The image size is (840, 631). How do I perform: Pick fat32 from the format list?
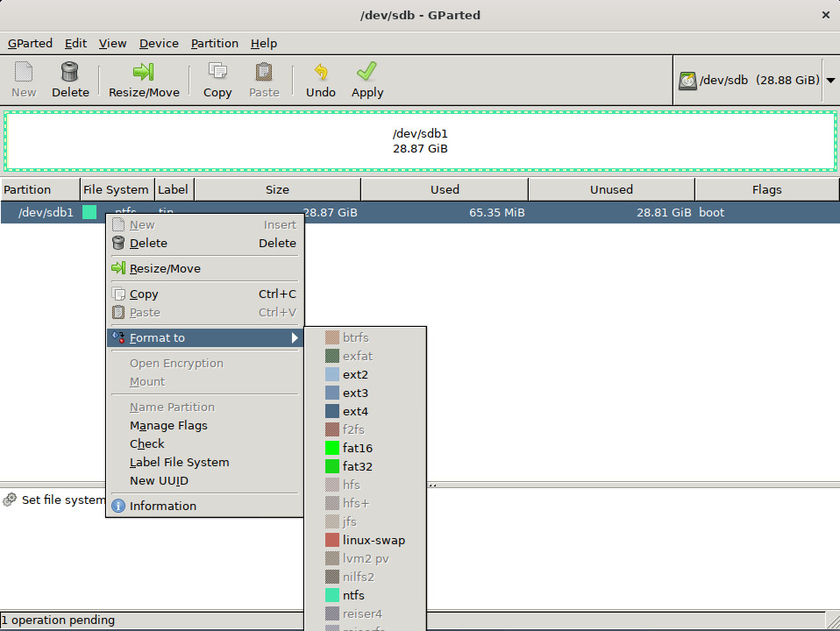[357, 467]
